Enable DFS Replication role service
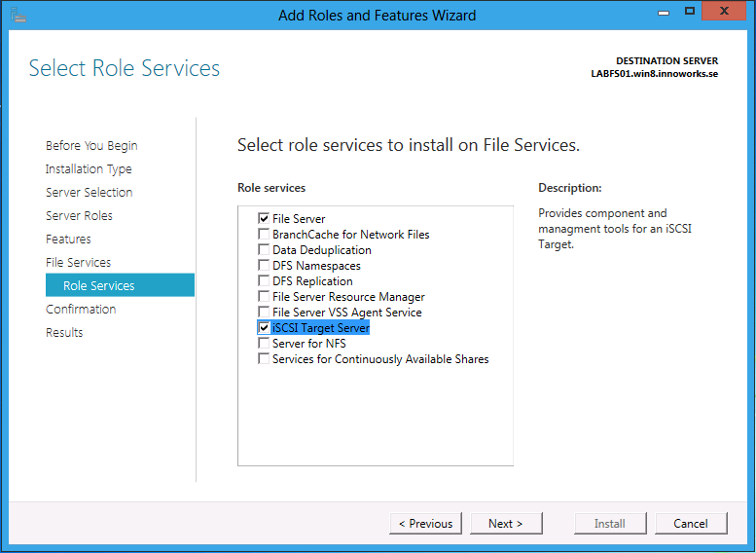The height and width of the screenshot is (553, 756). [264, 280]
